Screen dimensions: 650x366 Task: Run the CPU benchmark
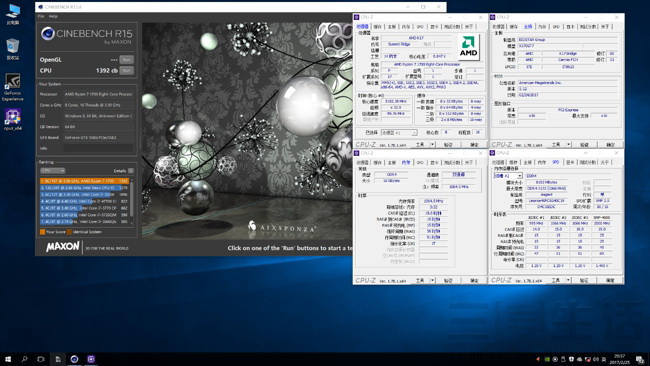tap(126, 70)
